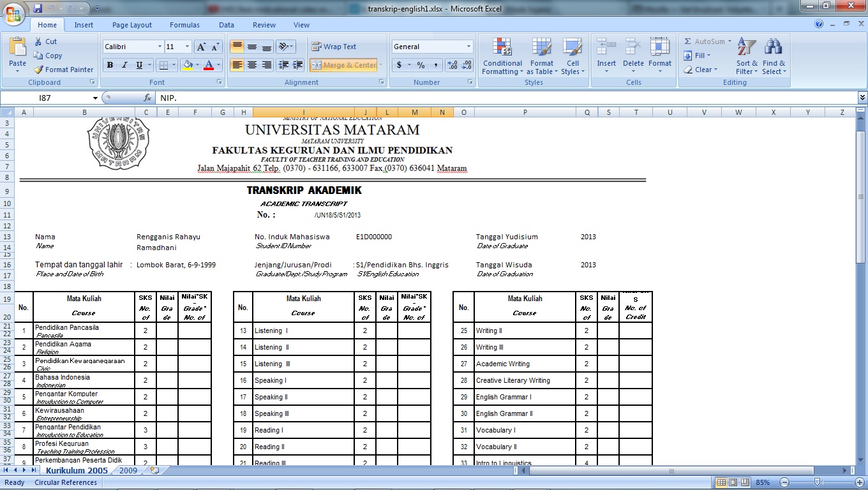Apply Percent Style to cells
868x490 pixels.
[x=421, y=65]
